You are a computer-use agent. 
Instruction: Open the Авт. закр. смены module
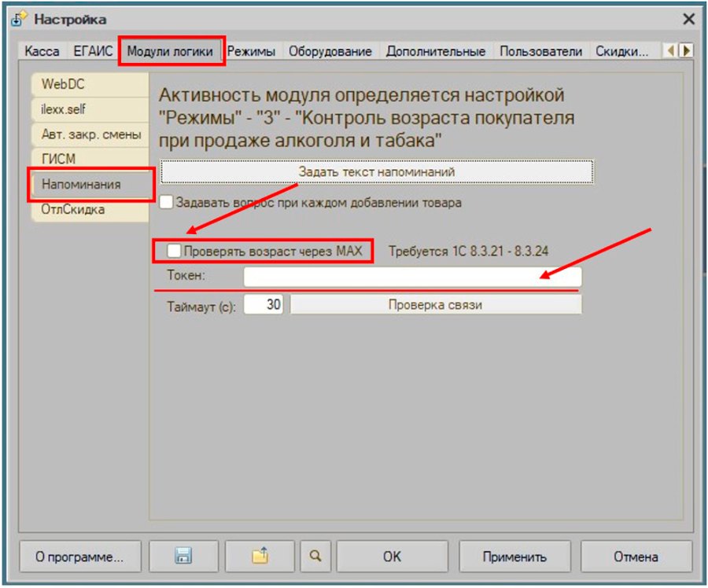(x=90, y=134)
